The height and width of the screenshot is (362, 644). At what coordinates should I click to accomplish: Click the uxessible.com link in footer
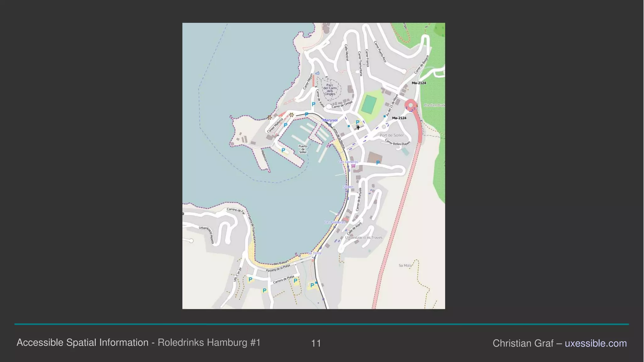click(x=596, y=343)
